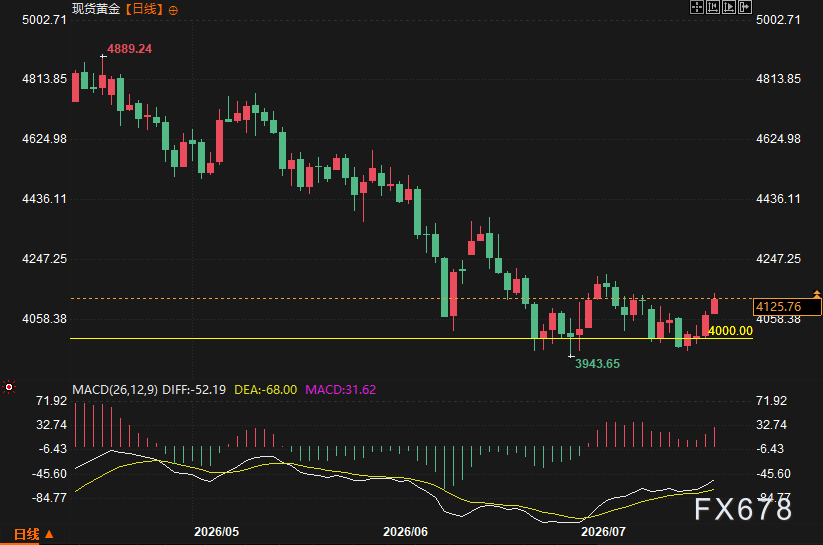Click the 【日线】 period label in title
The height and width of the screenshot is (545, 823).
(145, 9)
